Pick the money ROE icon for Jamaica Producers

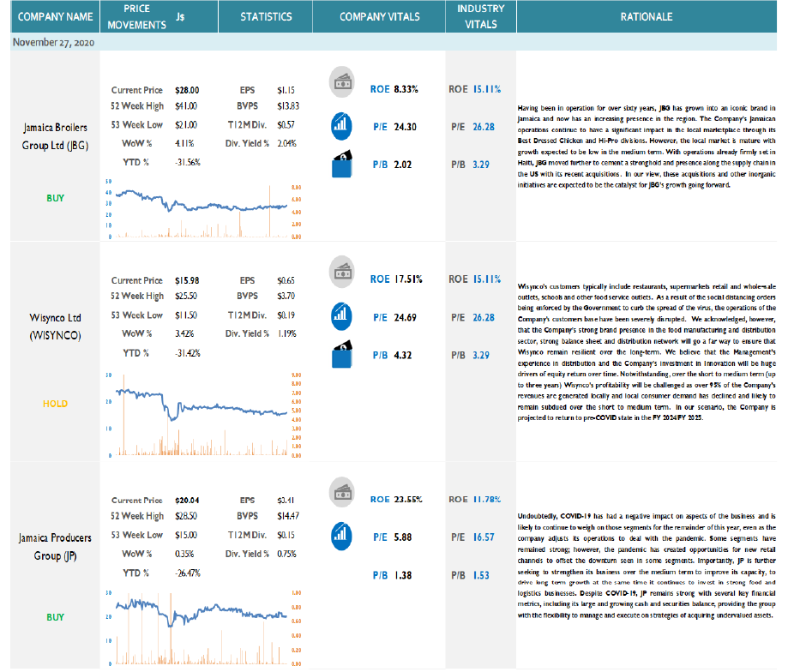click(342, 493)
